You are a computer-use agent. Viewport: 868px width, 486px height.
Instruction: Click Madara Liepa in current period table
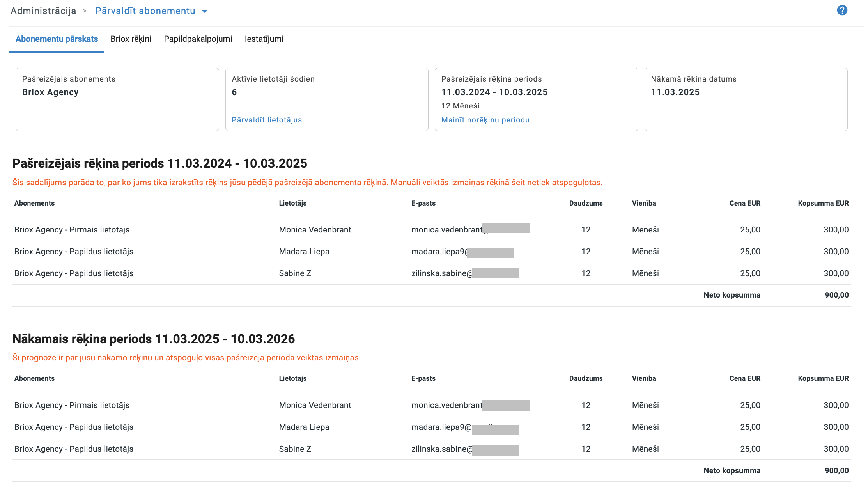304,252
